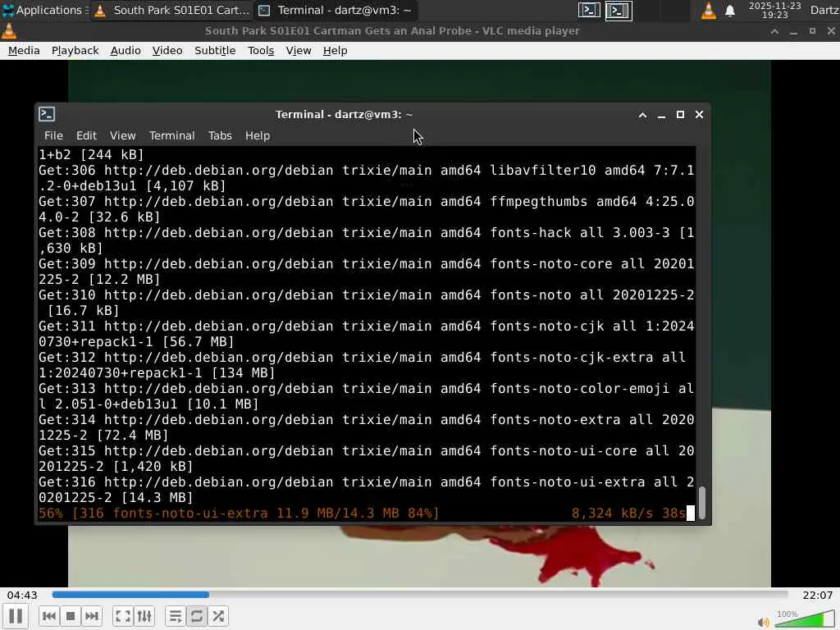Click Get:313 fonts-noto-color-emoji line
The image size is (840, 630).
(x=366, y=396)
